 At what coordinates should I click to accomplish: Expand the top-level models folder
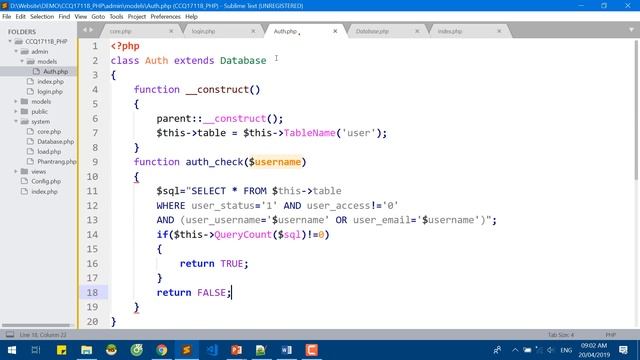coord(16,101)
